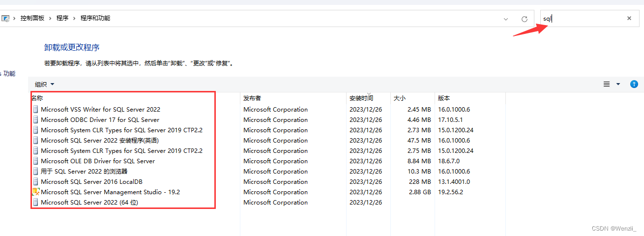
Task: Select the 2.73 MB size cell
Action: [419, 130]
